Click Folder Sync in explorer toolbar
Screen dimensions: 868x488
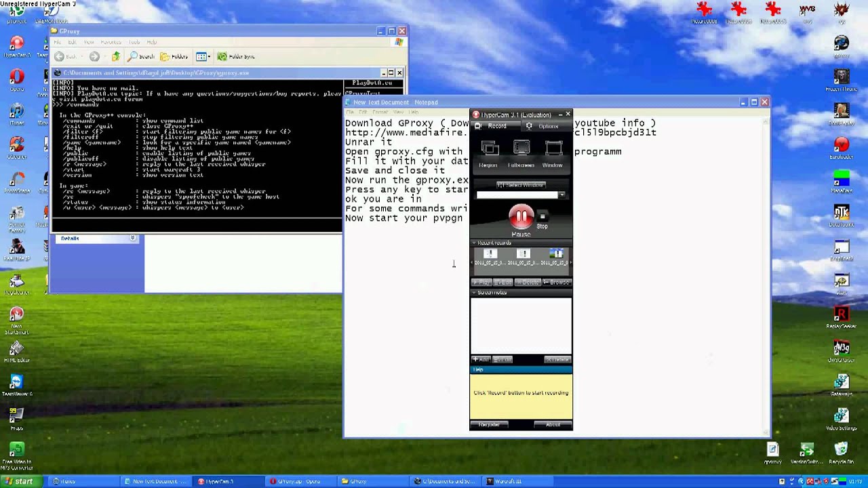coord(235,57)
